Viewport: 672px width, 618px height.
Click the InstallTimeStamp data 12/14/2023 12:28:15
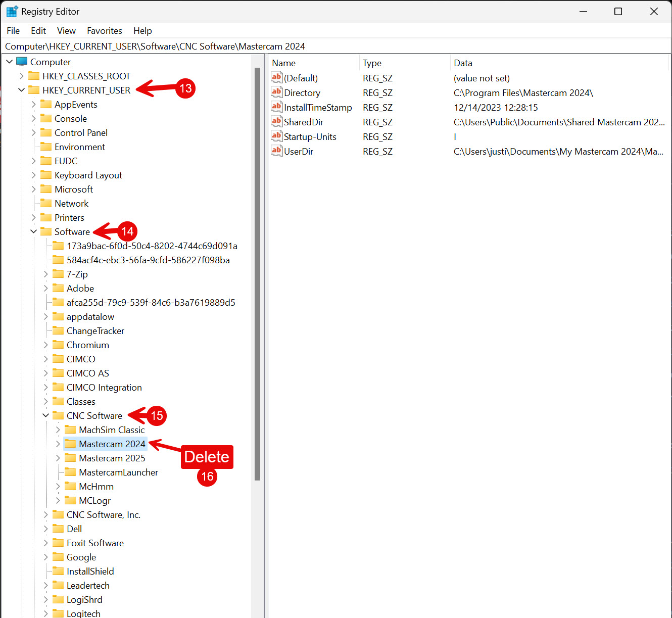click(x=496, y=107)
